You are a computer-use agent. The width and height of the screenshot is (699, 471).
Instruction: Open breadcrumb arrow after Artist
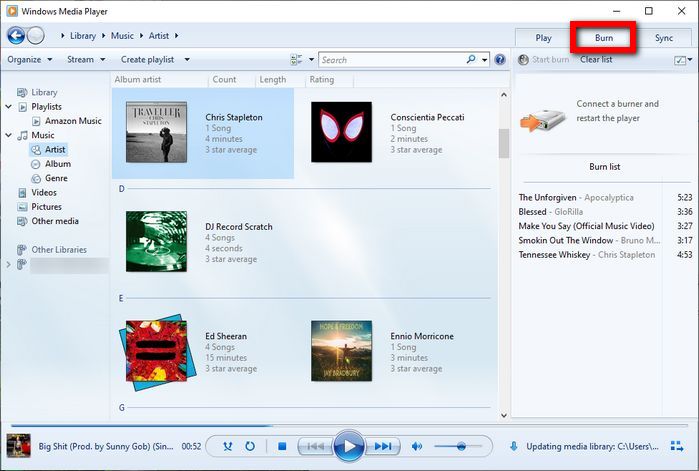[x=177, y=36]
